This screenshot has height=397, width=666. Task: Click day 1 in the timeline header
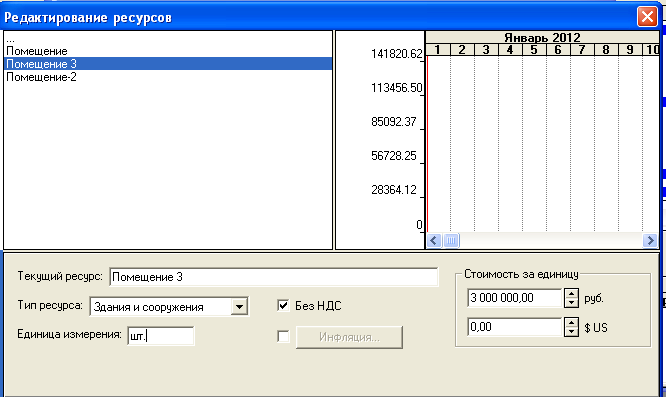tap(437, 50)
